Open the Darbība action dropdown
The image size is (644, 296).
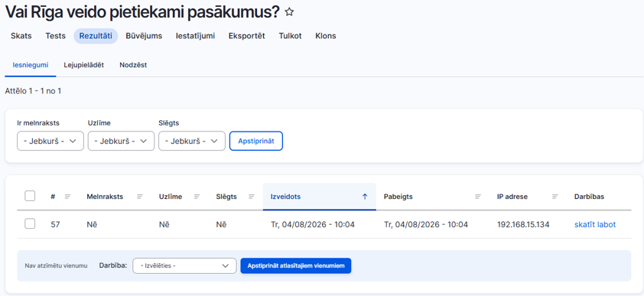point(184,265)
